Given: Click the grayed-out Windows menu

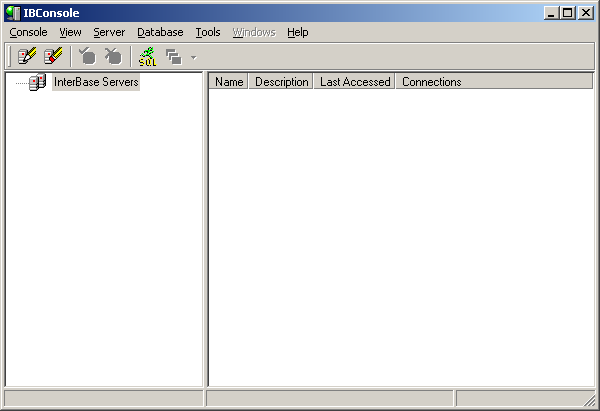Looking at the screenshot, I should click(x=254, y=32).
